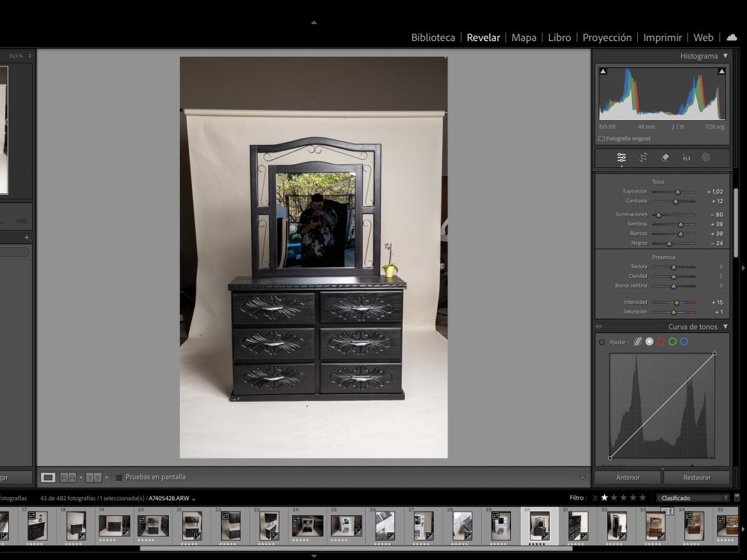Select the RA before/after view icon
747x560 pixels.
tap(68, 477)
